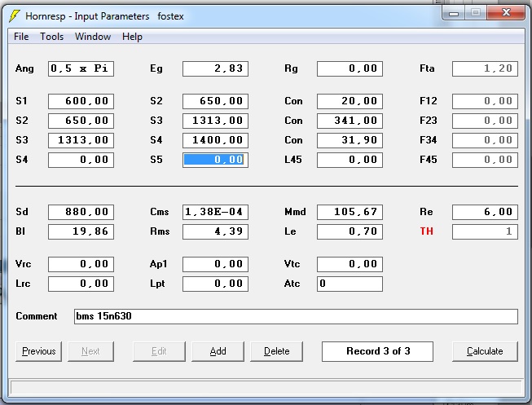Click the F12 field
This screenshot has height=405, width=532.
click(486, 101)
